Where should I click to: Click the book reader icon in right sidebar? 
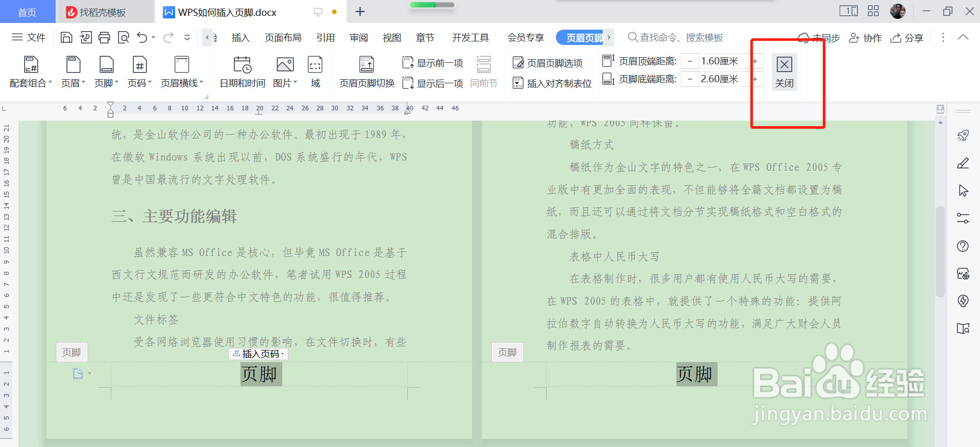click(963, 328)
